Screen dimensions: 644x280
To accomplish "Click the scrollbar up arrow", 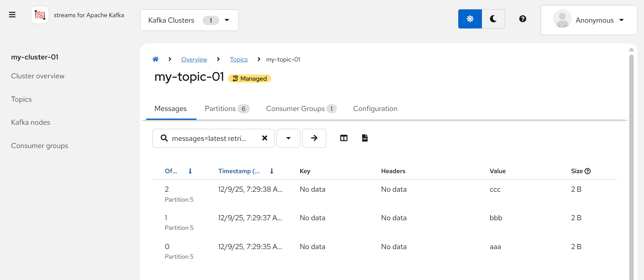I will (631, 50).
